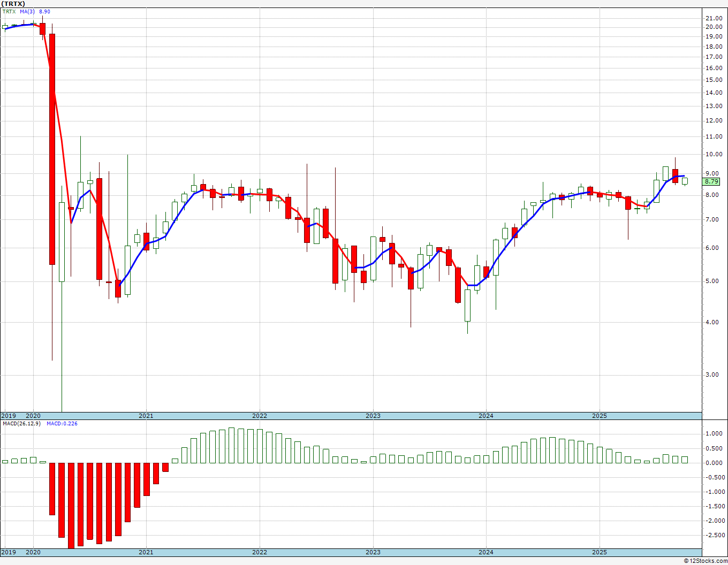This screenshot has height=565, width=728.
Task: Click the MA(3) moving average legend
Action: point(27,11)
